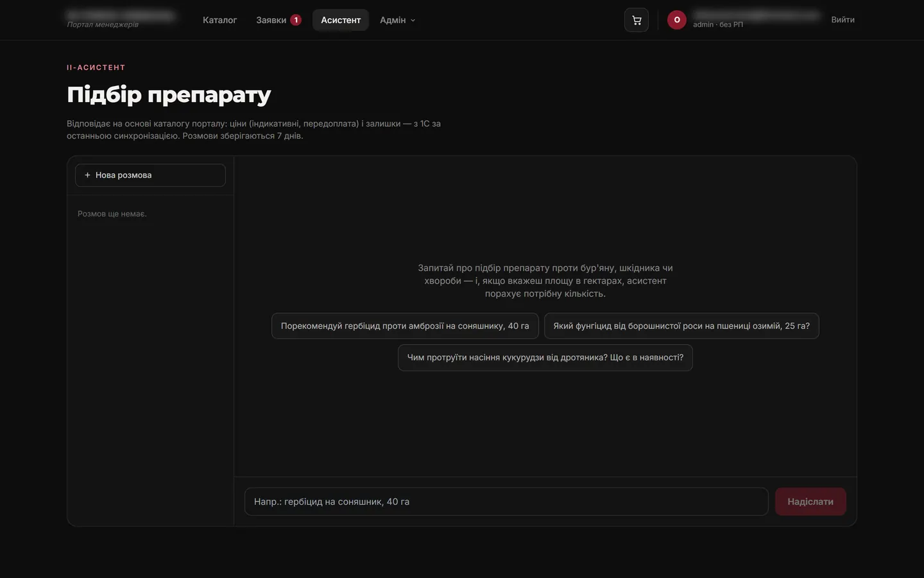This screenshot has height=578, width=924.
Task: Click the 'admin · без РП' label
Action: point(718,24)
